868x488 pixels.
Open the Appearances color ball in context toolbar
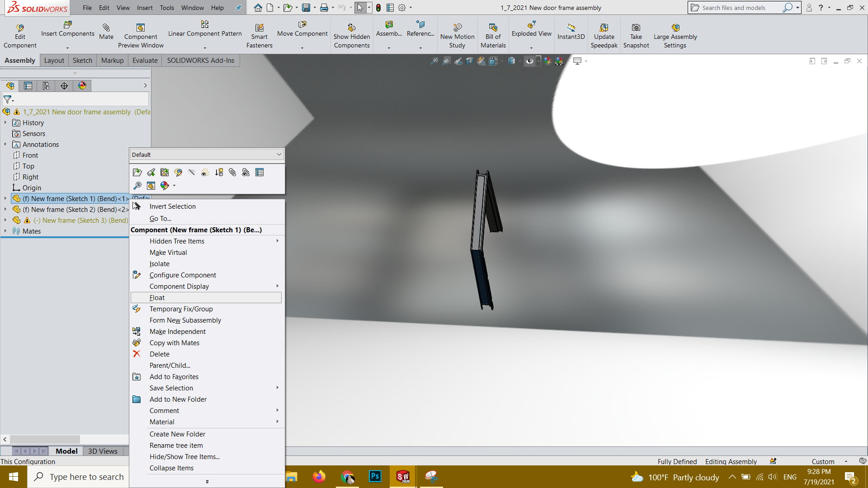point(165,185)
